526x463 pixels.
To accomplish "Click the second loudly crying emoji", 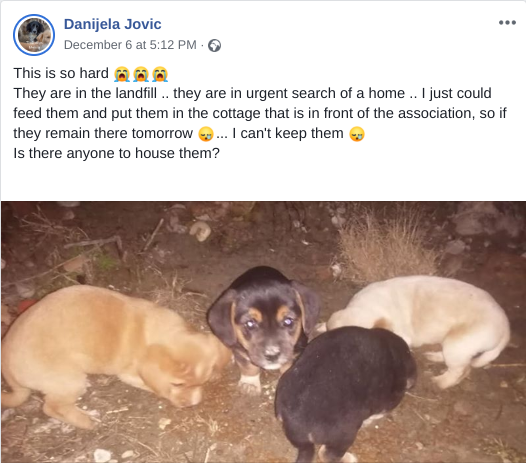I will 141,74.
